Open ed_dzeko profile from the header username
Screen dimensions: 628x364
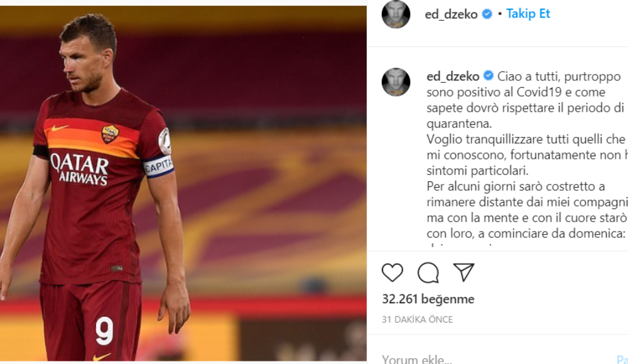tap(451, 14)
